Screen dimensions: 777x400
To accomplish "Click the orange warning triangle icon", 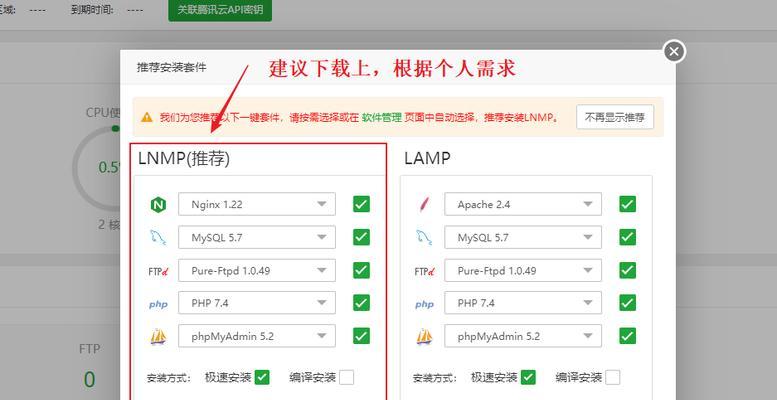I will click(147, 117).
